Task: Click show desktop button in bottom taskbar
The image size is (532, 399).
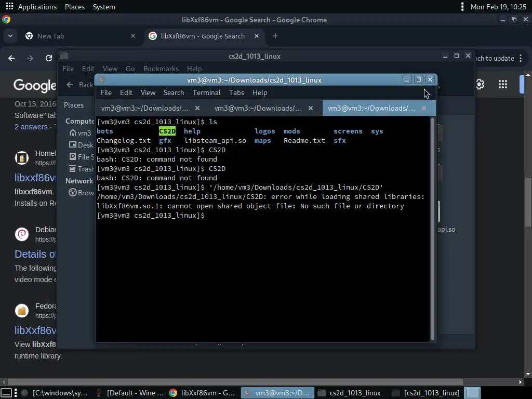Action: point(6,393)
